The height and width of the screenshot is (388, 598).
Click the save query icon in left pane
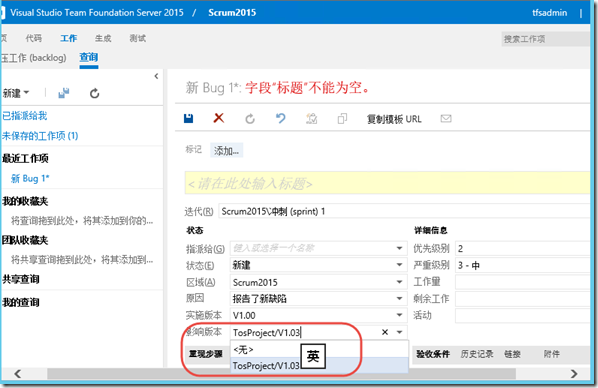[x=64, y=93]
